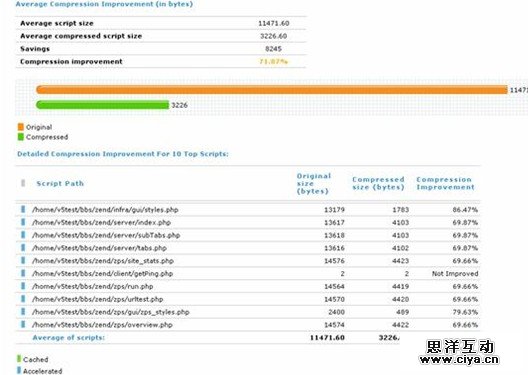
Task: Click the status icon beside styles.php row
Action: pos(23,209)
